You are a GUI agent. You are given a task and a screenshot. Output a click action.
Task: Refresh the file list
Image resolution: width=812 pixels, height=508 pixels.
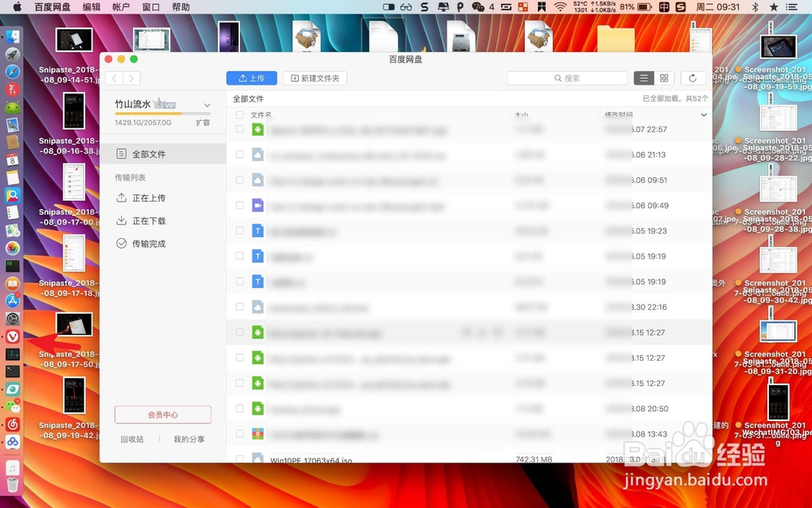[x=693, y=78]
